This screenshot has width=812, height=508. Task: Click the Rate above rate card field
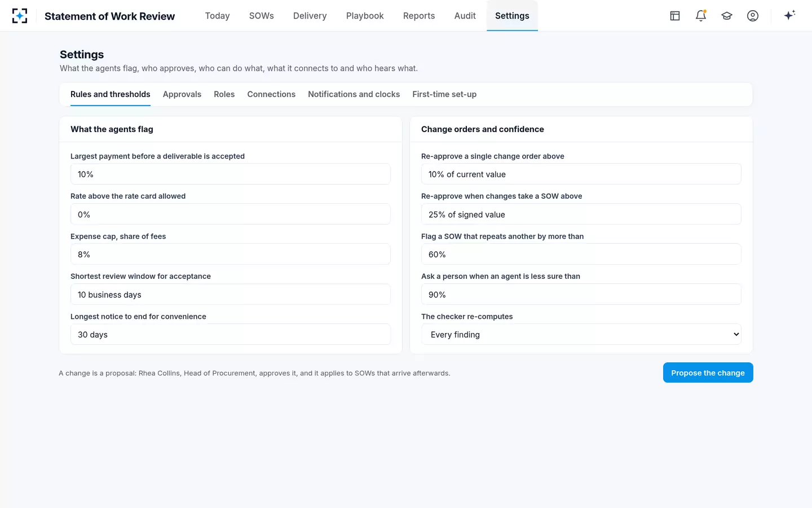tap(230, 214)
